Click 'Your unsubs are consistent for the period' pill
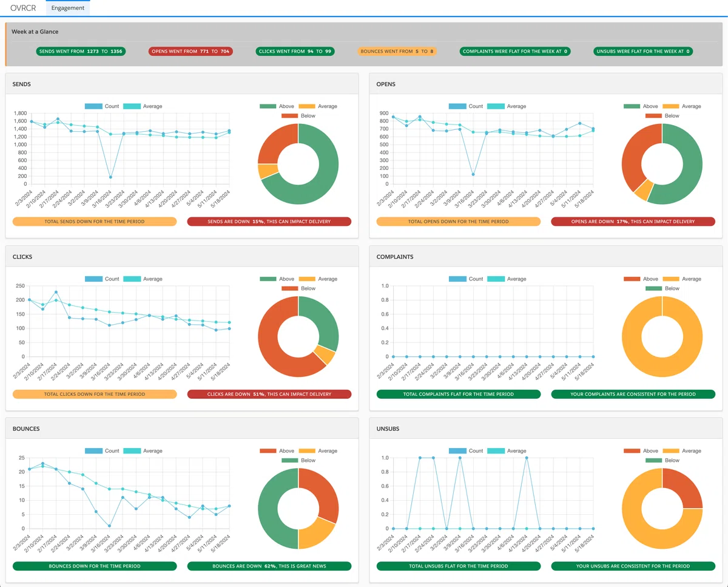The width and height of the screenshot is (728, 587). (x=633, y=566)
